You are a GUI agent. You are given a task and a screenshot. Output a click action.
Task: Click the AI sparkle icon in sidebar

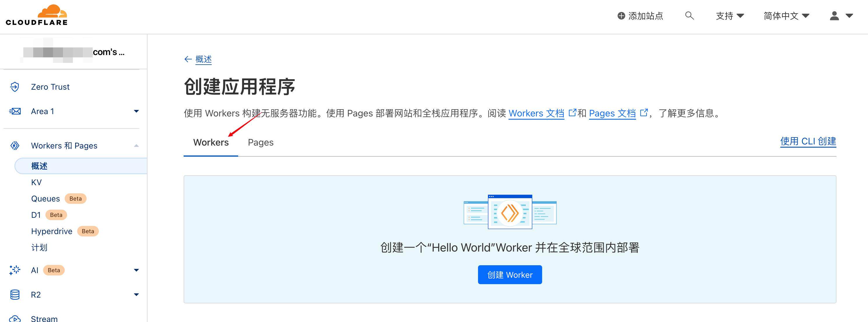14,270
